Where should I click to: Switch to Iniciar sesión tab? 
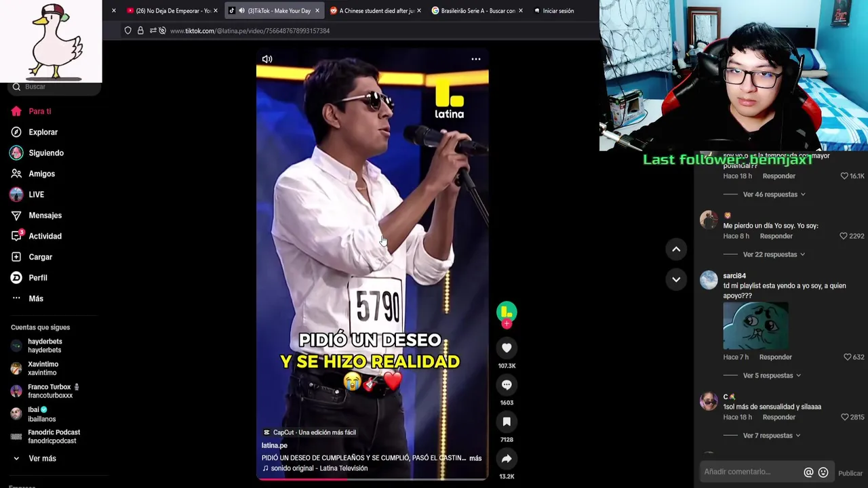[x=558, y=11]
